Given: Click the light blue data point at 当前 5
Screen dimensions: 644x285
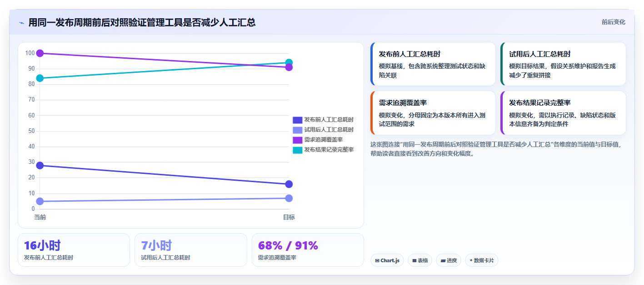Looking at the screenshot, I should pos(40,201).
